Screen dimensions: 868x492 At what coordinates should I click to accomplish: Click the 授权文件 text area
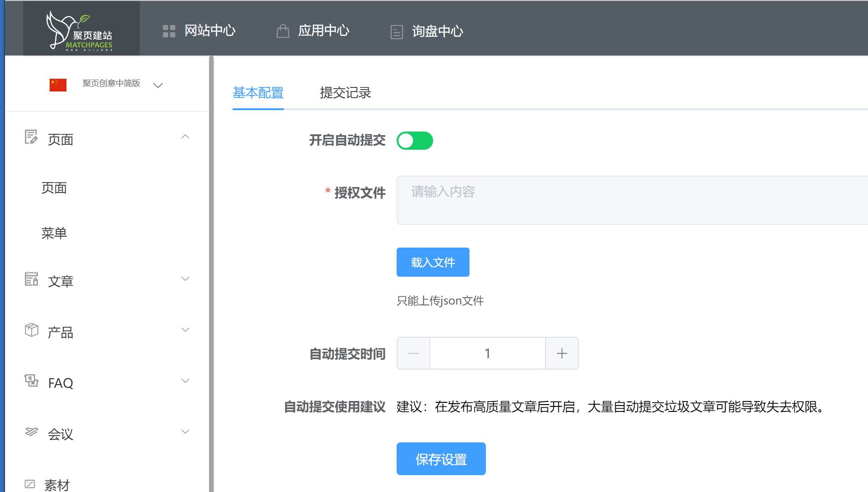click(x=632, y=200)
